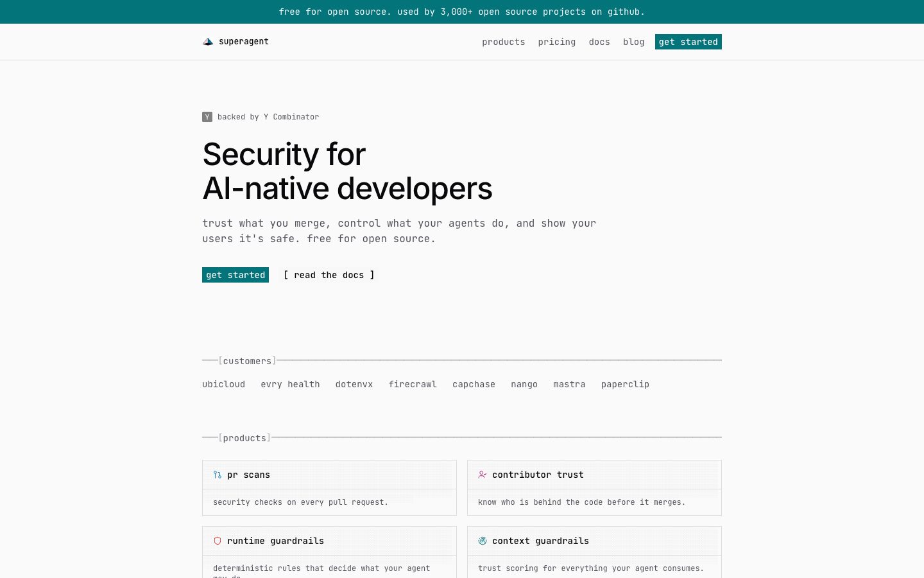The width and height of the screenshot is (924, 578).
Task: Click the [customers] section label
Action: [248, 361]
